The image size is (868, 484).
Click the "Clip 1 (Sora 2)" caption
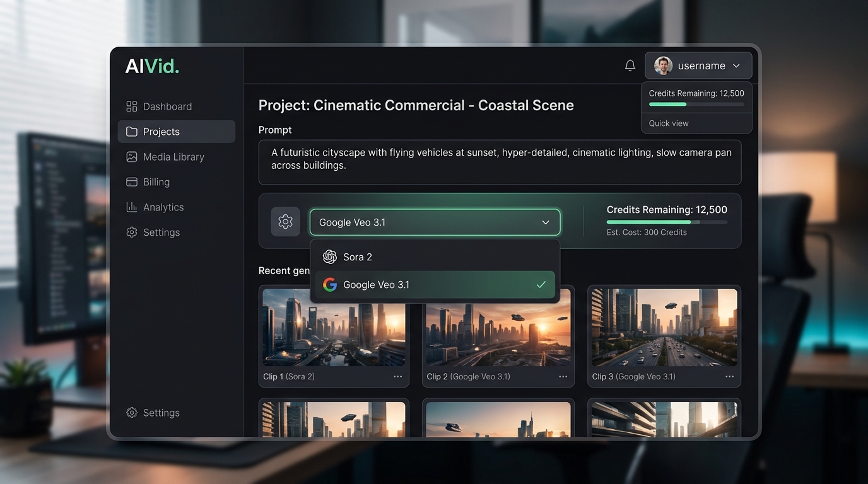[289, 376]
